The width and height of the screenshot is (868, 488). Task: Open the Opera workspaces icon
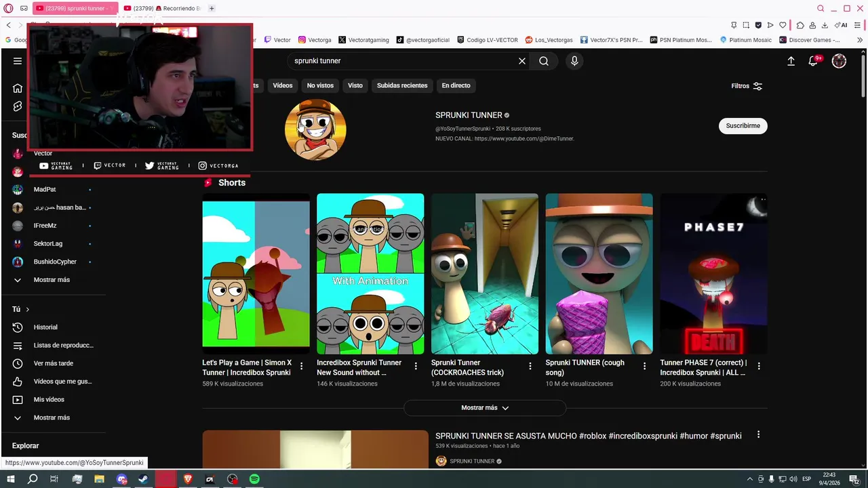24,9
